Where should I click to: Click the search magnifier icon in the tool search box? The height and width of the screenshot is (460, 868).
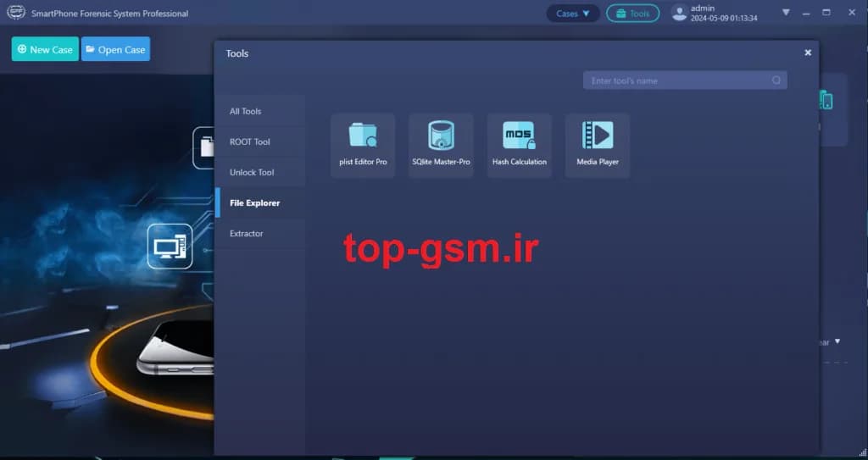(776, 80)
